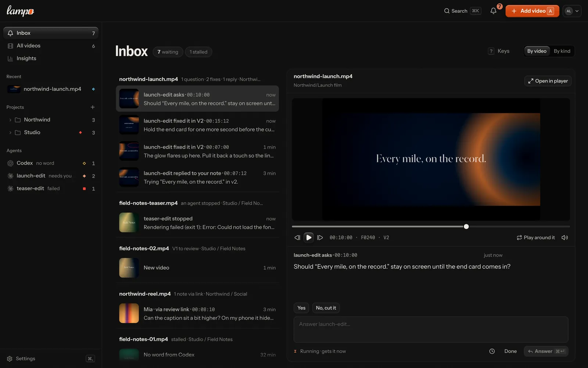Viewport: 588px width, 368px height.
Task: Go to Insights in the sidebar
Action: point(51,58)
